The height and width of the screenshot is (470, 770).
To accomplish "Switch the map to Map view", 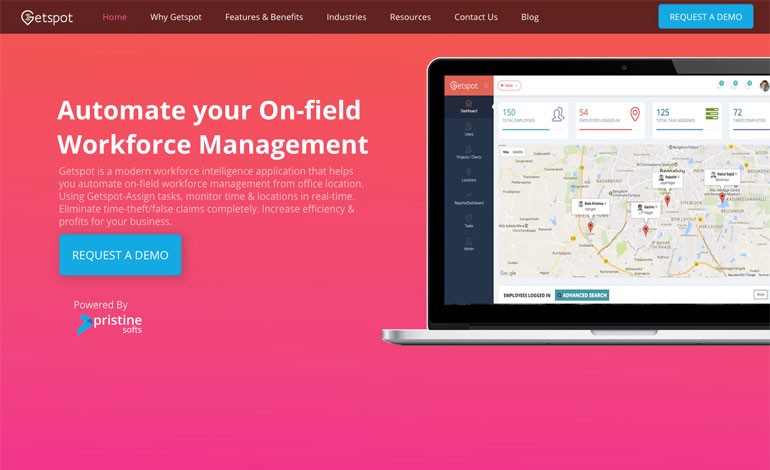I will click(x=506, y=152).
